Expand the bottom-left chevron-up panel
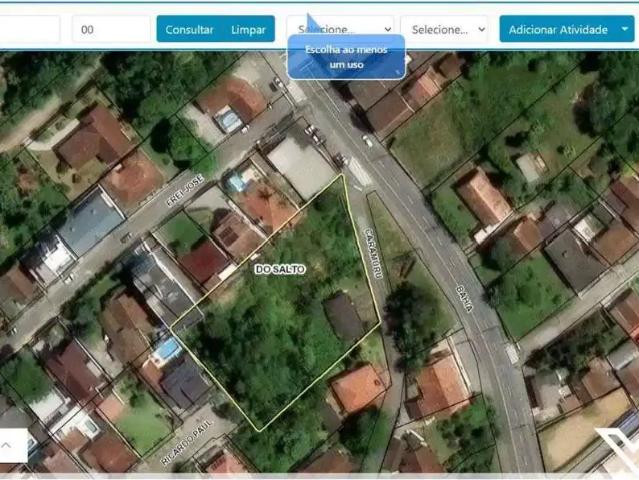The width and height of the screenshot is (639, 480). pyautogui.click(x=7, y=445)
